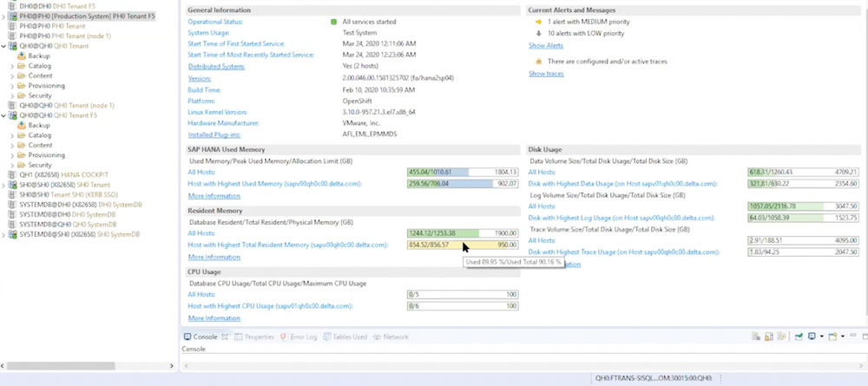Click the warning icon beside active traces message
Screen dimensions: 868x386
click(x=538, y=62)
